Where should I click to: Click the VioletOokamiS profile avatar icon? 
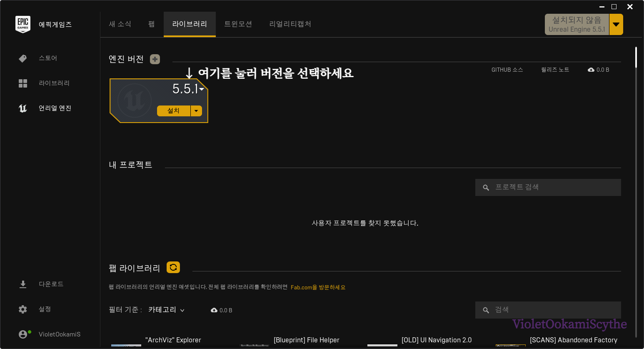23,334
